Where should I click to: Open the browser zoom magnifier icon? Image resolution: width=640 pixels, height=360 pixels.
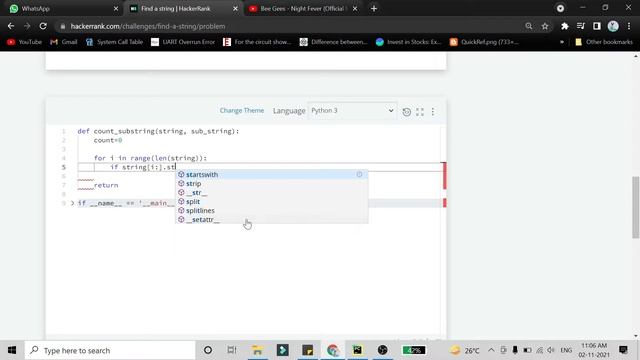point(529,26)
